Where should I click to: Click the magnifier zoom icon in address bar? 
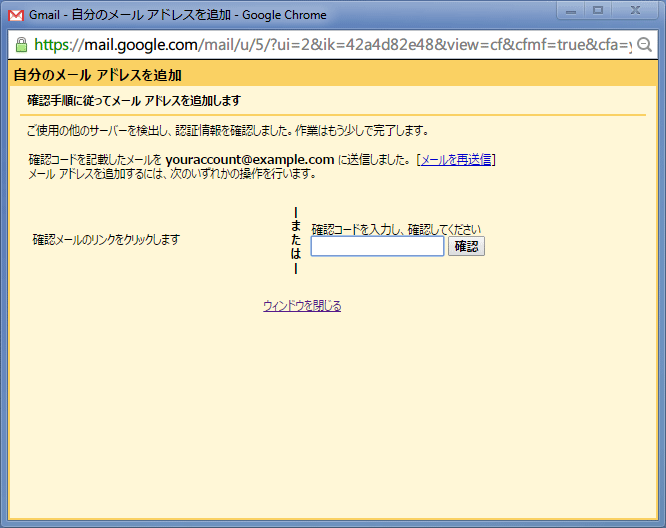click(x=645, y=45)
